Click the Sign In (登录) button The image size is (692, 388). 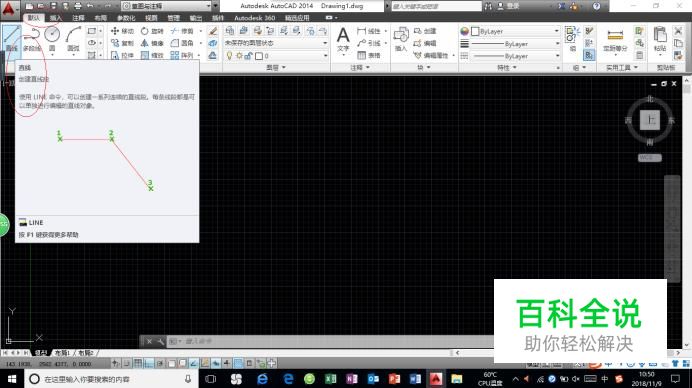pyautogui.click(x=508, y=6)
